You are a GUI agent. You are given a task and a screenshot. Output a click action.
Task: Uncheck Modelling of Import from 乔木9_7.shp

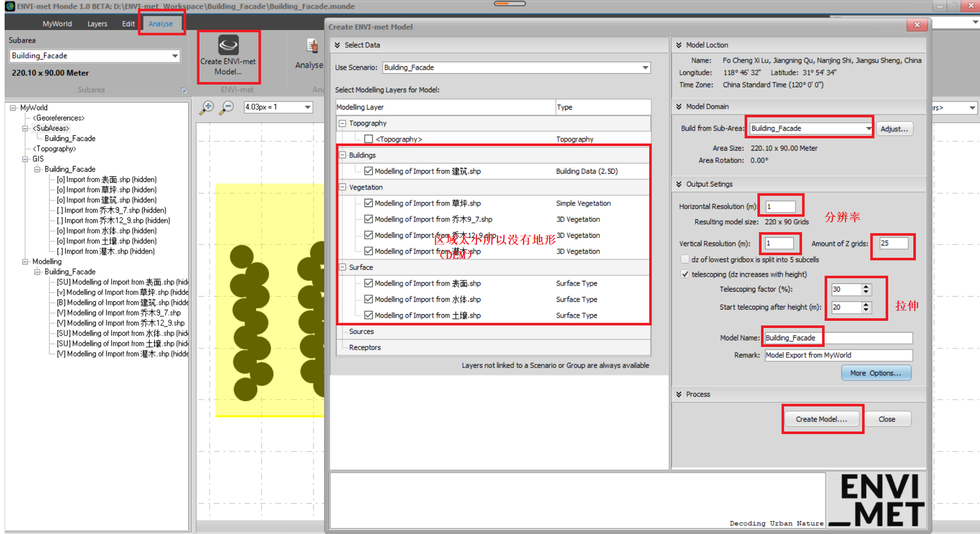(x=369, y=219)
